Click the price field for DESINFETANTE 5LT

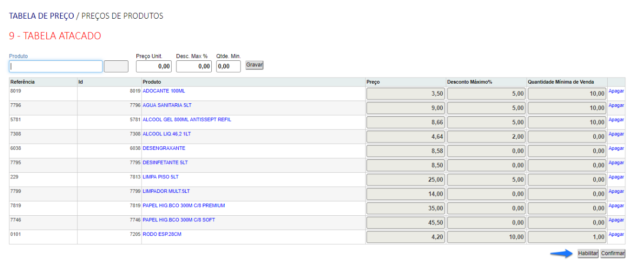pyautogui.click(x=405, y=166)
